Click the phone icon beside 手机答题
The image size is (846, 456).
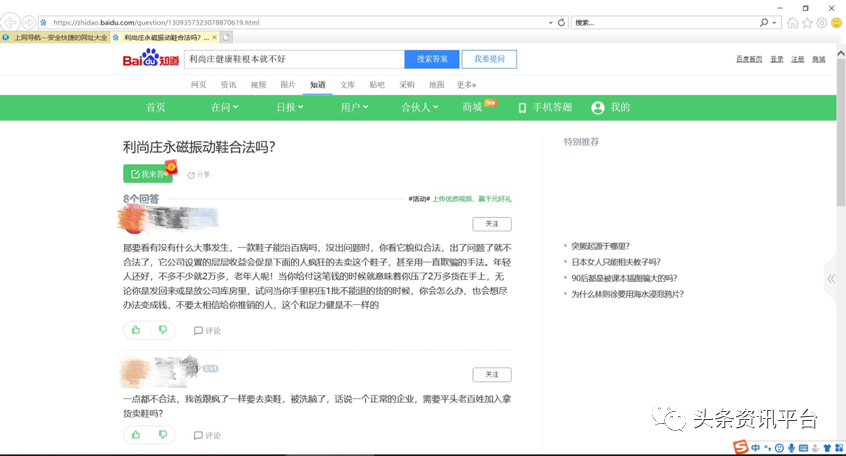[522, 108]
